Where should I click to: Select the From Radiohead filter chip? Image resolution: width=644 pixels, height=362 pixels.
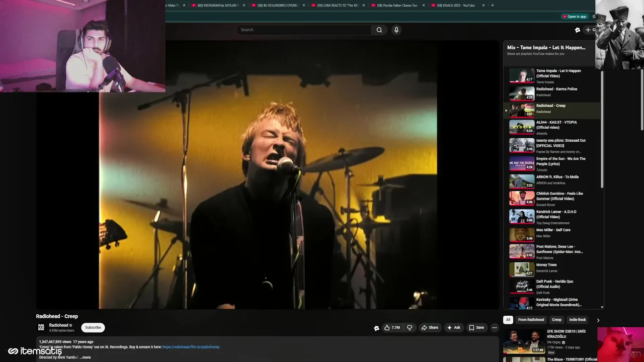coord(531,320)
